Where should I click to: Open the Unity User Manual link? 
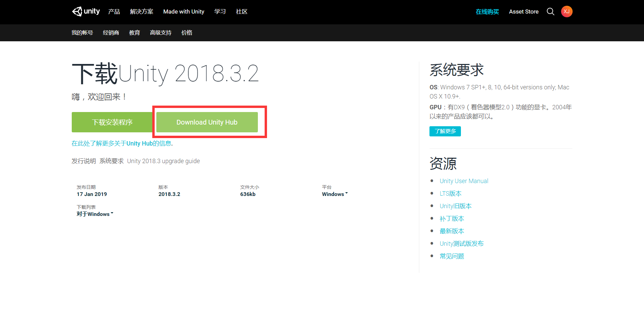click(464, 181)
